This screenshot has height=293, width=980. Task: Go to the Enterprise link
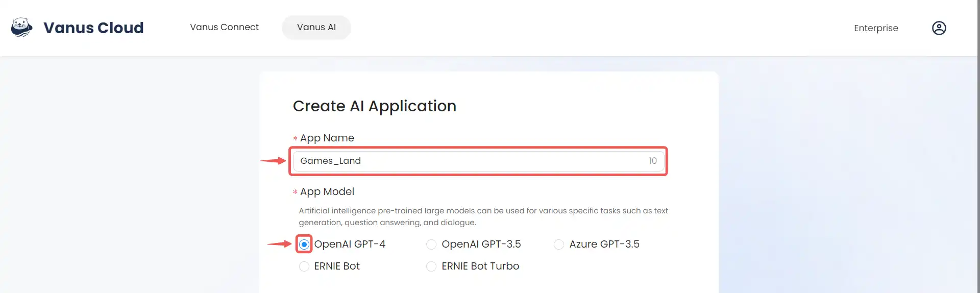pyautogui.click(x=876, y=28)
